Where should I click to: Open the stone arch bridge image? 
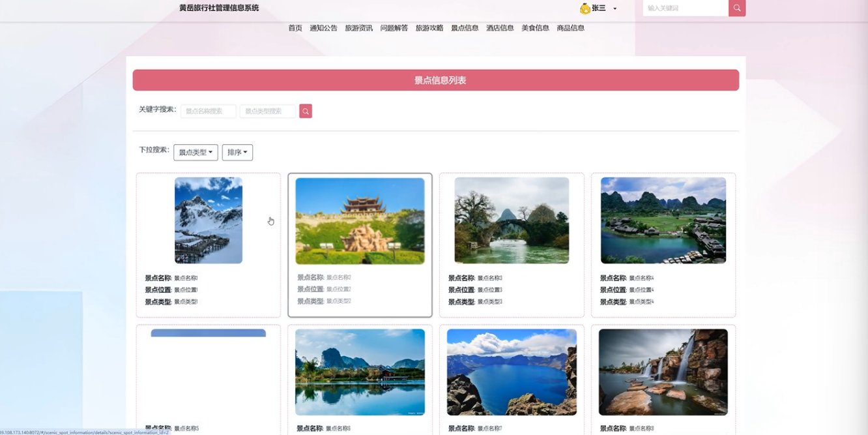pyautogui.click(x=512, y=220)
